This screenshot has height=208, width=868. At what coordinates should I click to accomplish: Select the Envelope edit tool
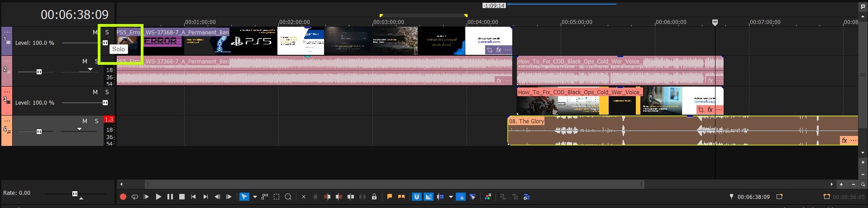pos(265,197)
